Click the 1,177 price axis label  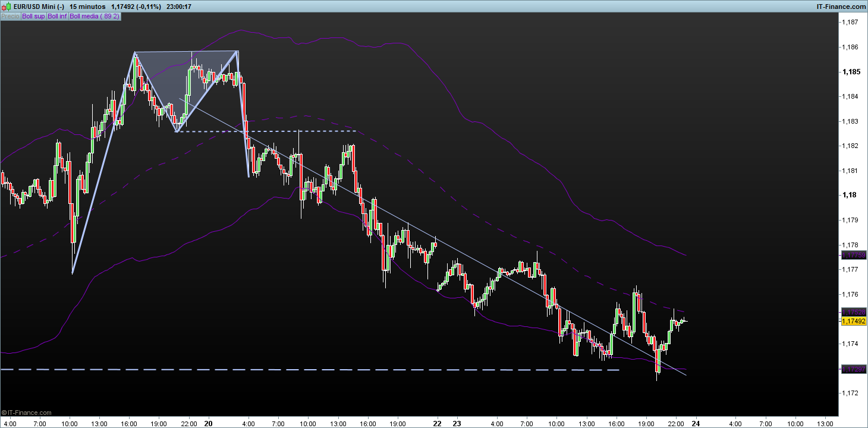(850, 269)
